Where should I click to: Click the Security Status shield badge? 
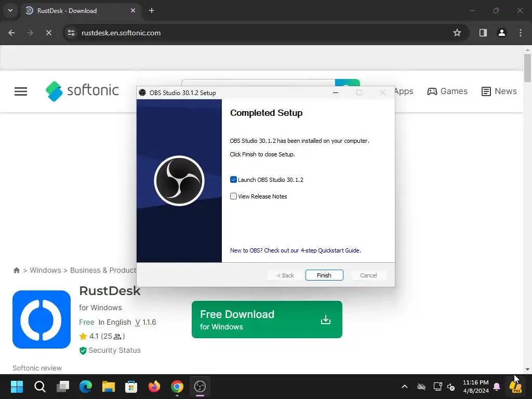[110, 350]
